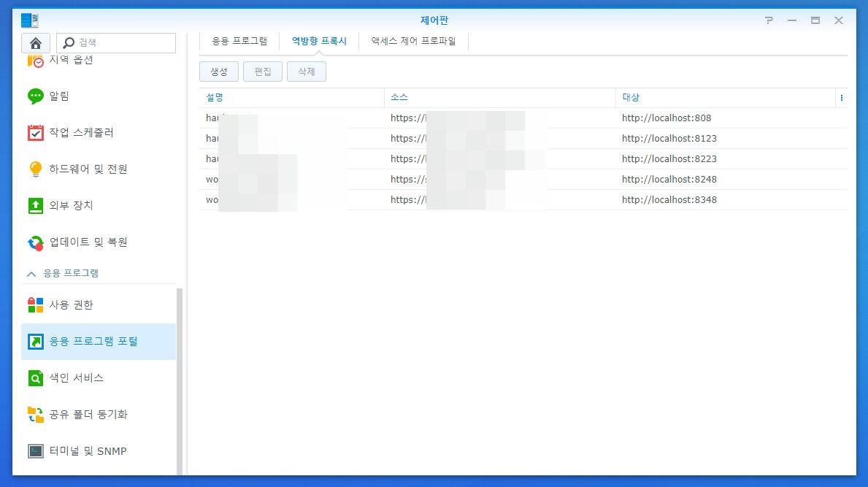Click the Home icon button
This screenshot has width=868, height=487.
coord(35,43)
